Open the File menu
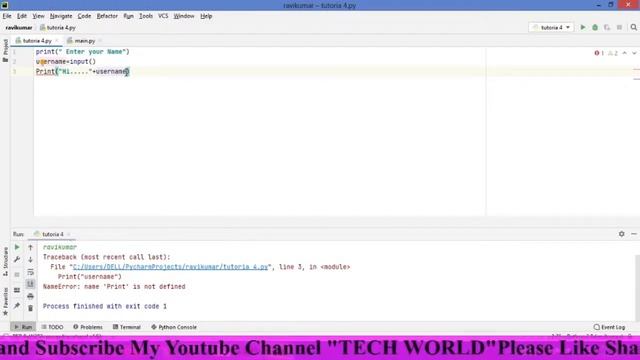640x360 pixels. tap(7, 16)
